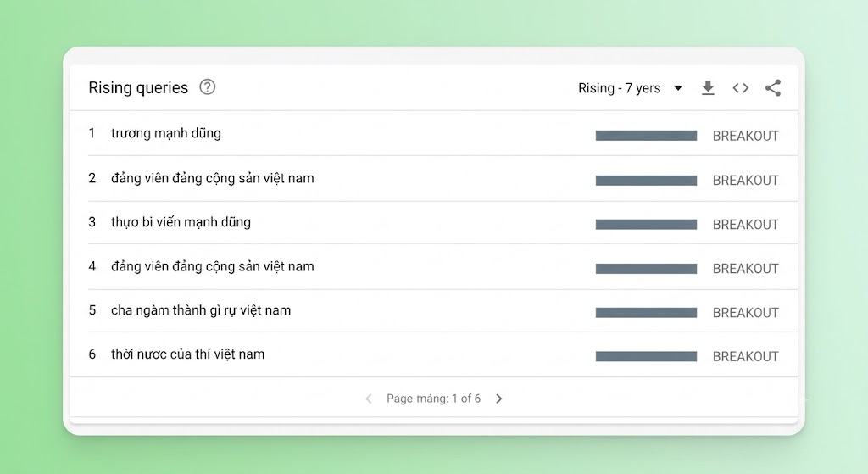
Task: Expand the Rising - 7 yers dropdown arrow
Action: 678,88
